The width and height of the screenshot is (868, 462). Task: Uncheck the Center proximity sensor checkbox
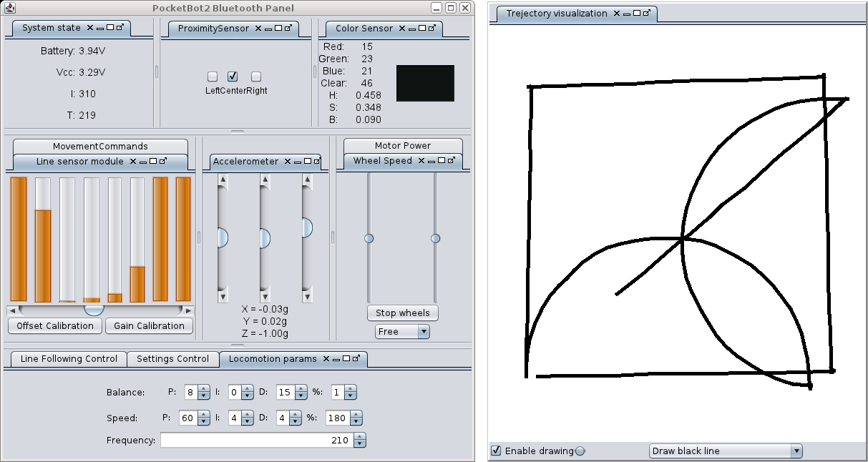coord(233,77)
